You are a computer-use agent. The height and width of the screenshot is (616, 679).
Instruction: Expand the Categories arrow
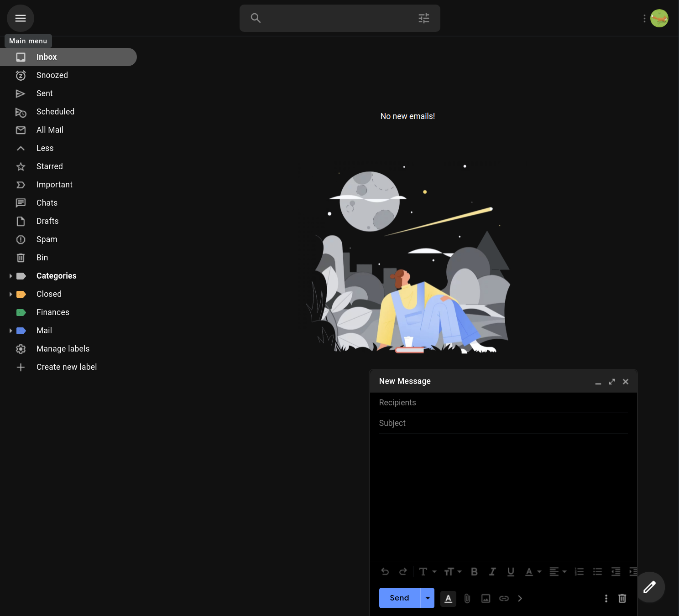point(10,276)
